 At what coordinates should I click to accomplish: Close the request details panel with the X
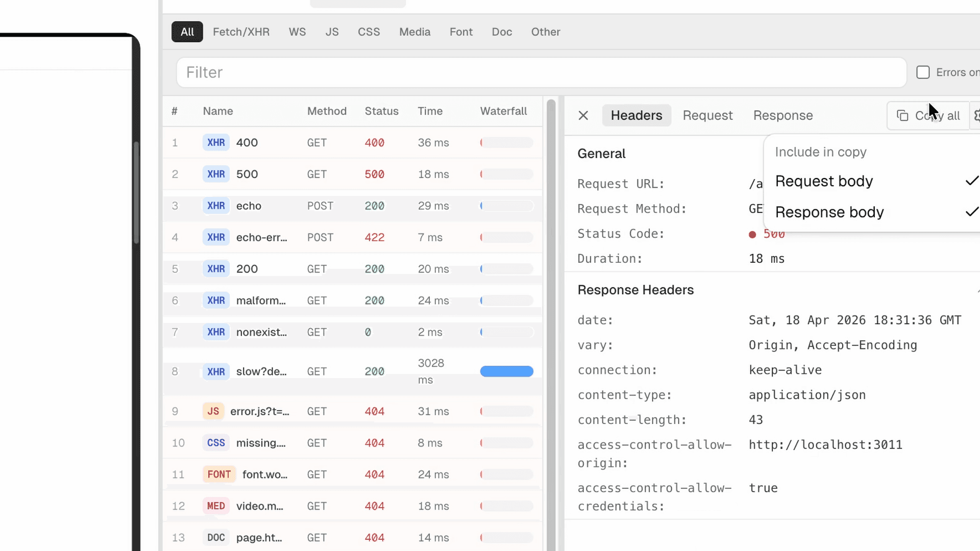pos(583,115)
